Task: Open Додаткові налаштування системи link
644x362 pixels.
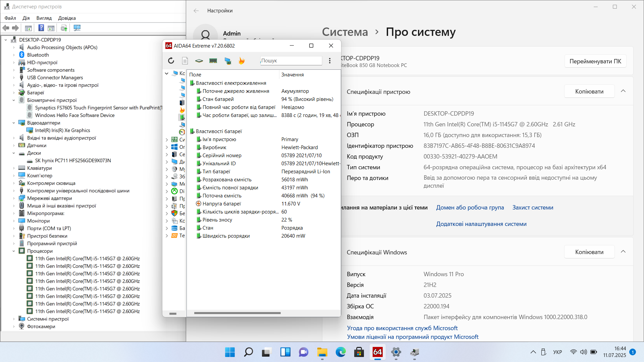Action: 481,224
